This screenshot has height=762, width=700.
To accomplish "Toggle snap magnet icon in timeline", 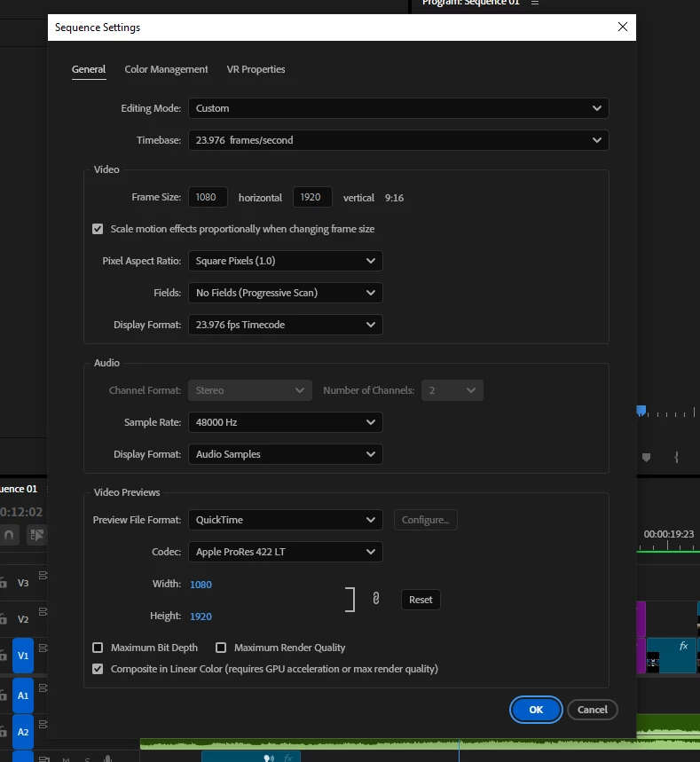I will (9, 535).
